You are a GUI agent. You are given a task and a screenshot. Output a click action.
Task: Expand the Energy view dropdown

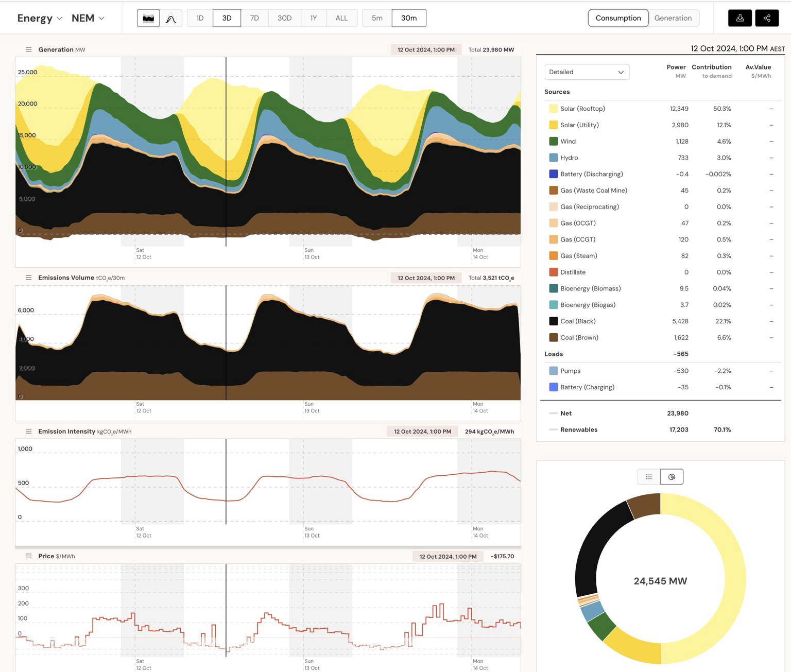tap(40, 18)
